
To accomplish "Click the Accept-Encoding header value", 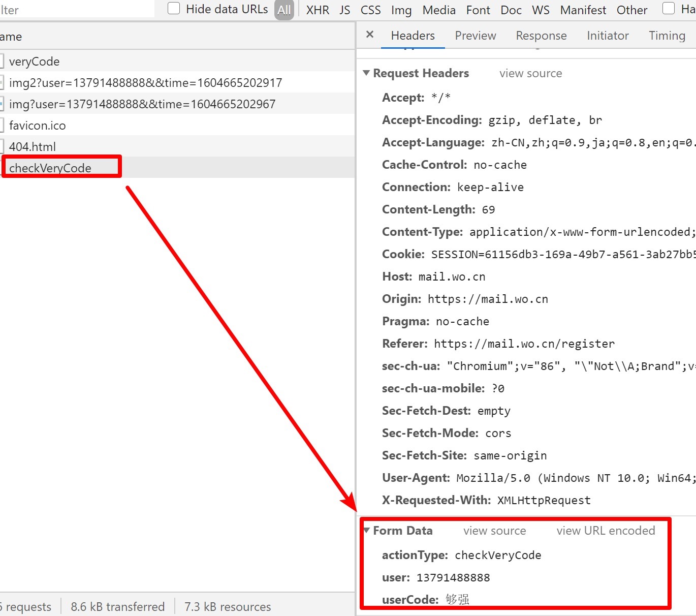I will point(545,120).
